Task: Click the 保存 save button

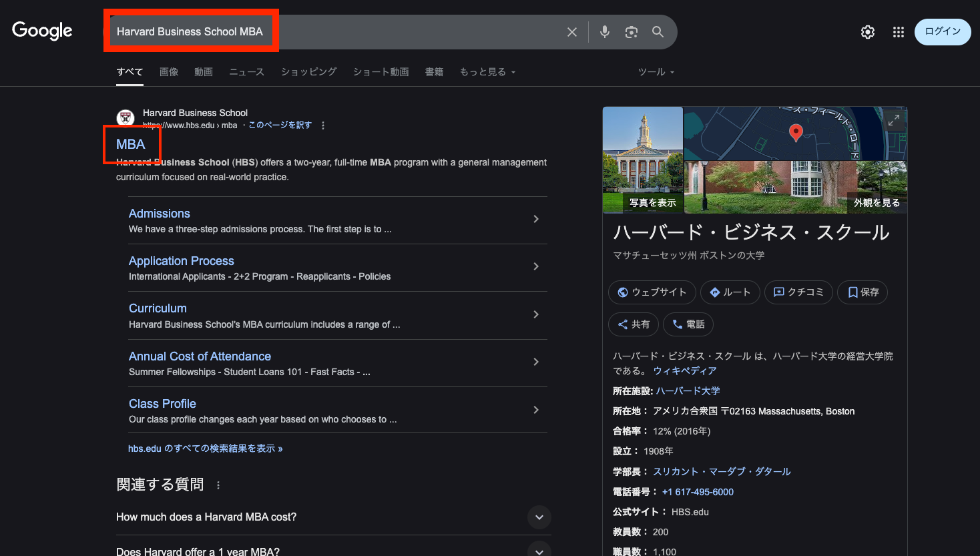Action: point(863,292)
